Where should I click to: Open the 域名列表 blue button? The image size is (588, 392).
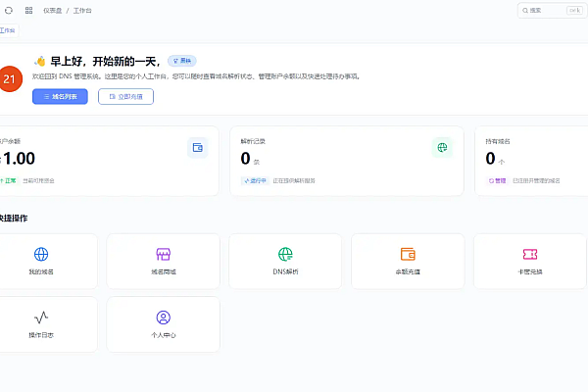[60, 96]
